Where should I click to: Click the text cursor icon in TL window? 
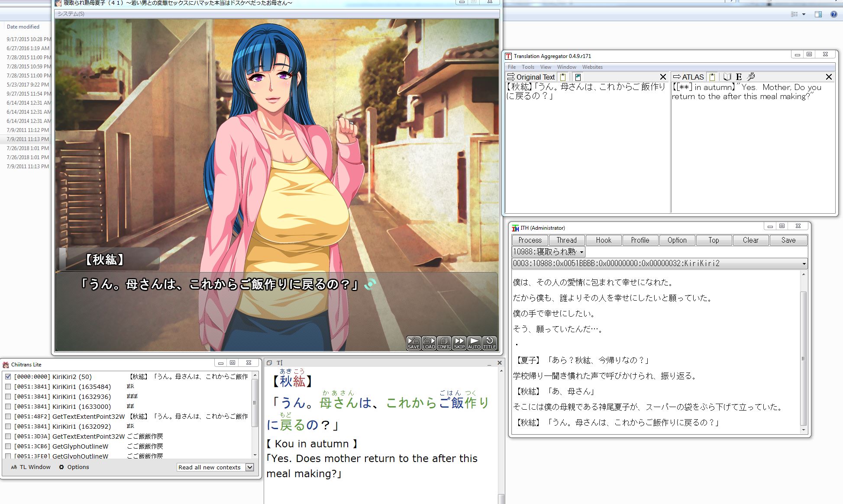(279, 363)
